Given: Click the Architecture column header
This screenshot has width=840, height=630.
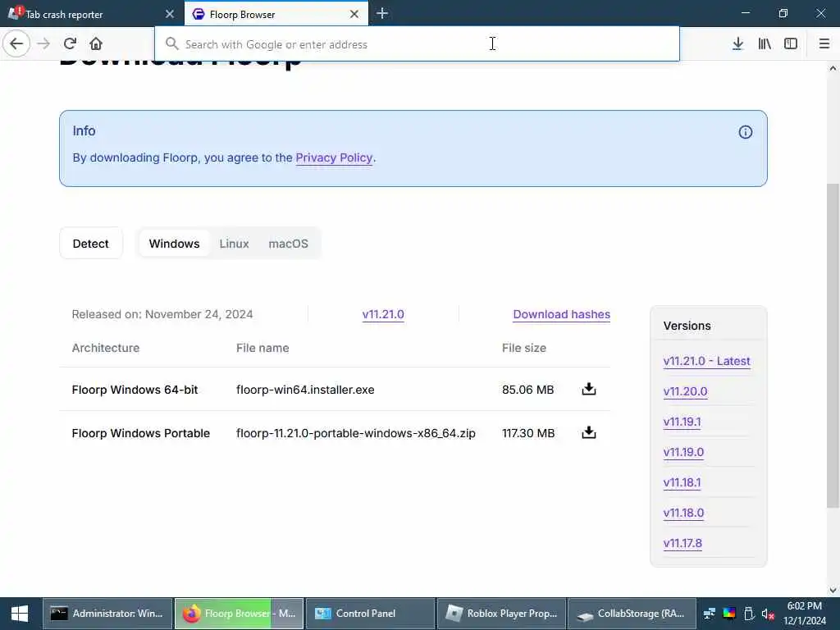Looking at the screenshot, I should [x=106, y=348].
